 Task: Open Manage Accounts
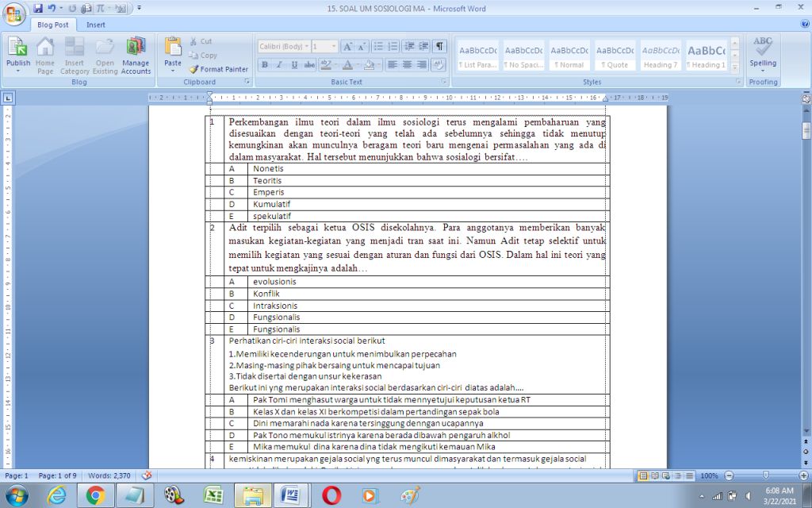coord(136,56)
